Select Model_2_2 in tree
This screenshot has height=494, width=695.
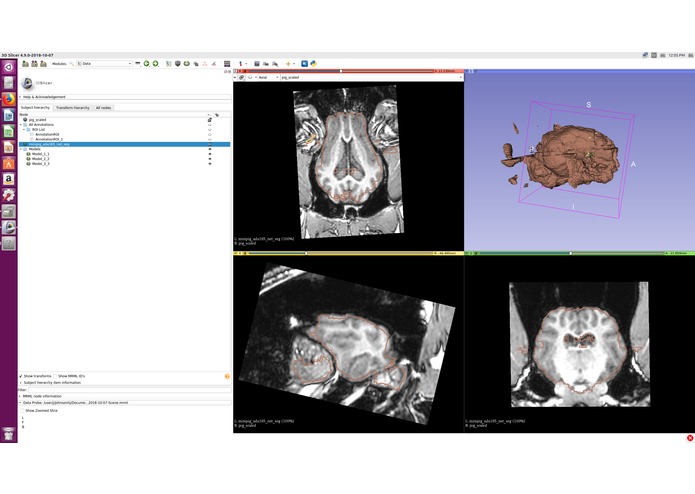(x=41, y=159)
